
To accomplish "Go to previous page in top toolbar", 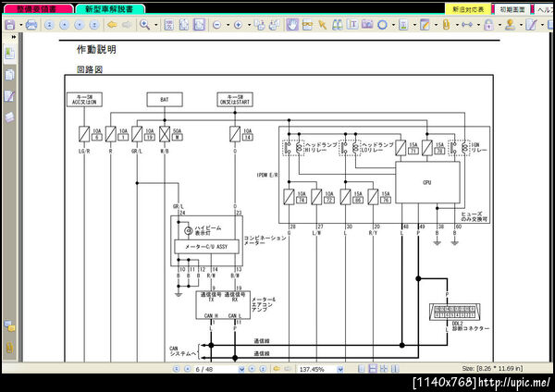I will tap(64, 25).
